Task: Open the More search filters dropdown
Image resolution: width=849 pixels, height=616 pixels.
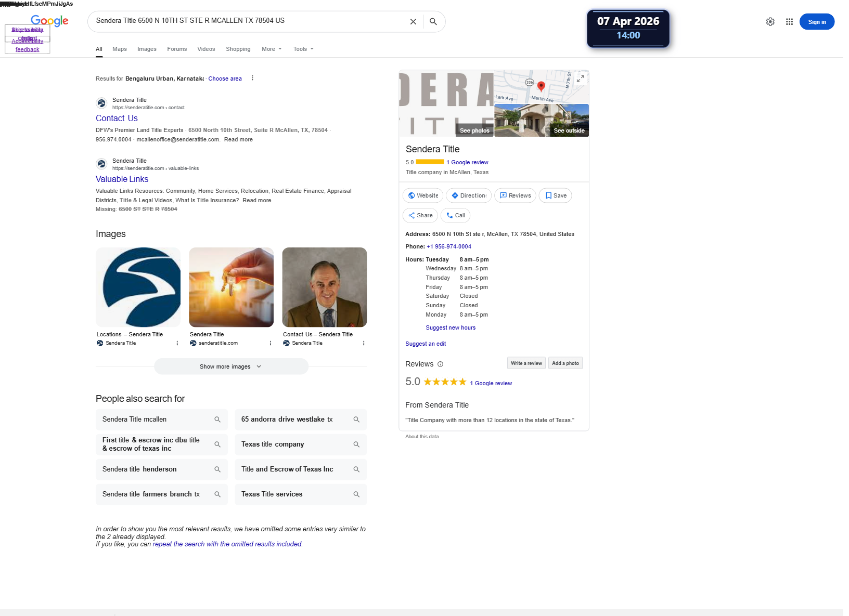Action: 272,49
